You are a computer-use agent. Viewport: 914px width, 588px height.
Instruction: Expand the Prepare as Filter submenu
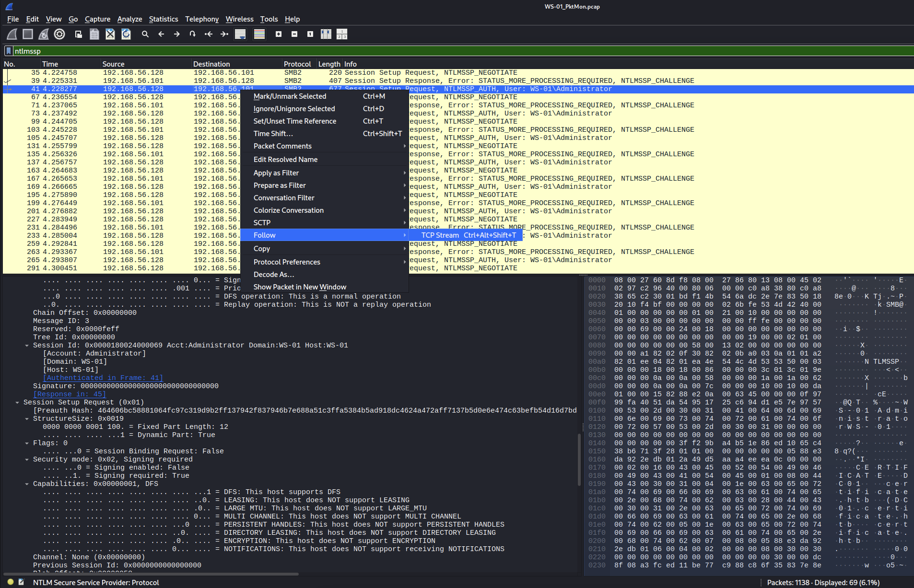pyautogui.click(x=324, y=185)
